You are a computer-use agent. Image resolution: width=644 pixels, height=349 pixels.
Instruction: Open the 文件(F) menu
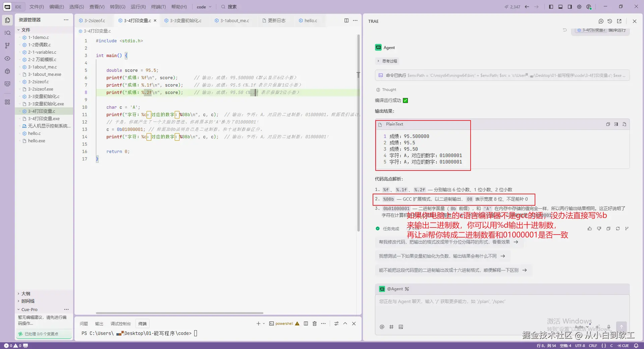coord(37,7)
